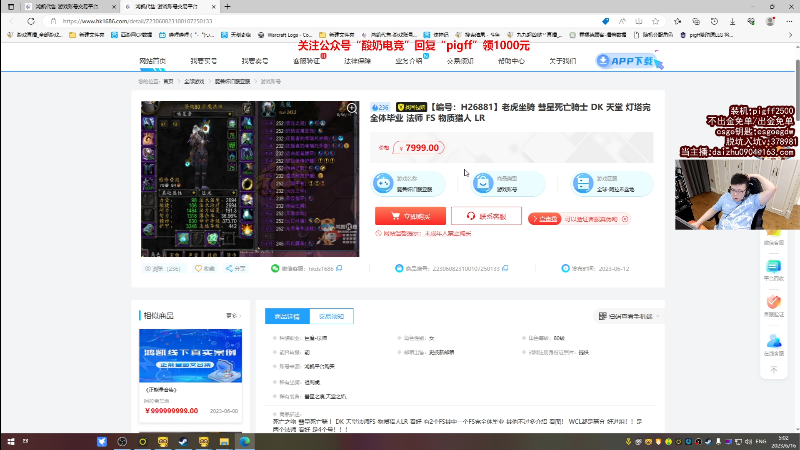This screenshot has width=800, height=450.
Task: Open the similar product banner thumbnail
Action: 190,356
